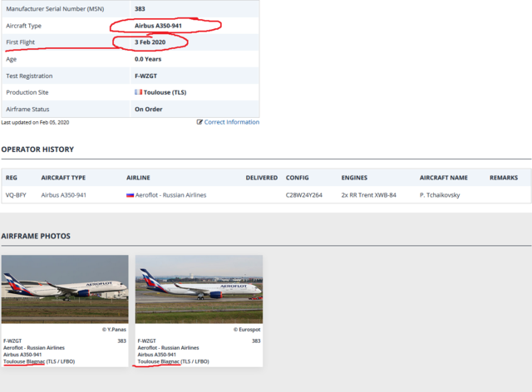Open the Eurospot airframe photo thumbnail

pyautogui.click(x=199, y=289)
